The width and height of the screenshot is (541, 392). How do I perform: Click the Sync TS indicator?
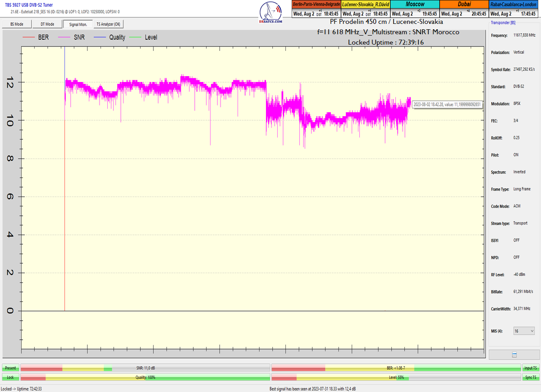[530, 377]
